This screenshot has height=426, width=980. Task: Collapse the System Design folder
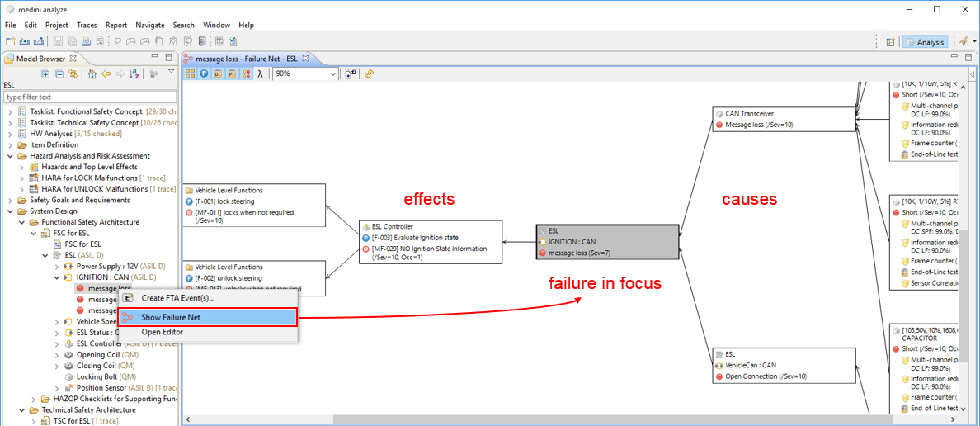9,211
